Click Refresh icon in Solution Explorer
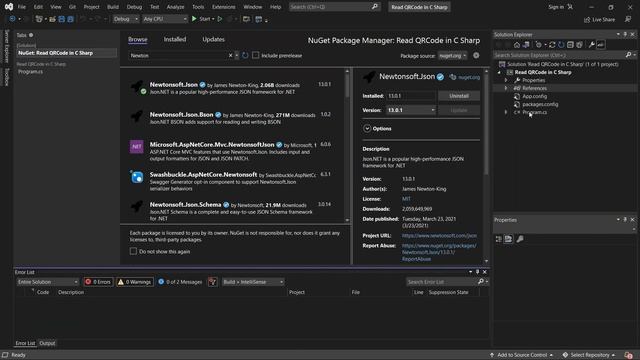640x360 pixels. click(x=561, y=44)
